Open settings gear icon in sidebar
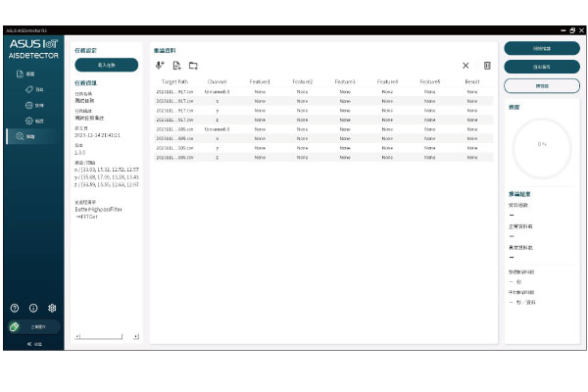Viewport: 588px width, 392px height. [52, 308]
